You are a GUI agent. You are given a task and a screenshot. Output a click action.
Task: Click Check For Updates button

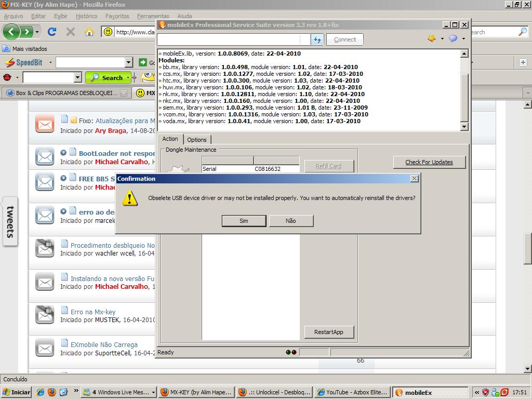pyautogui.click(x=429, y=162)
